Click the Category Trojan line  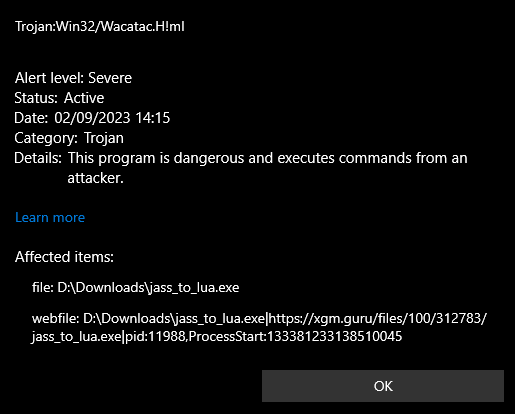(x=69, y=138)
